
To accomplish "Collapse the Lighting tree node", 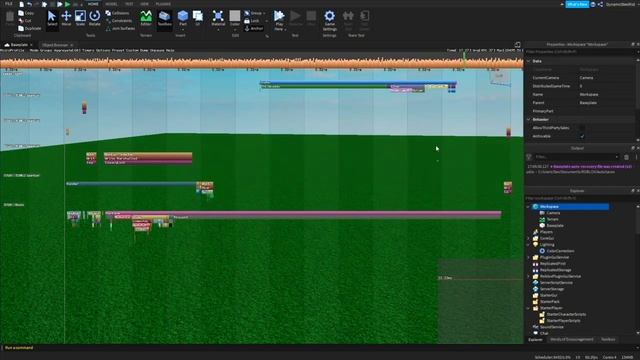I will [x=529, y=244].
